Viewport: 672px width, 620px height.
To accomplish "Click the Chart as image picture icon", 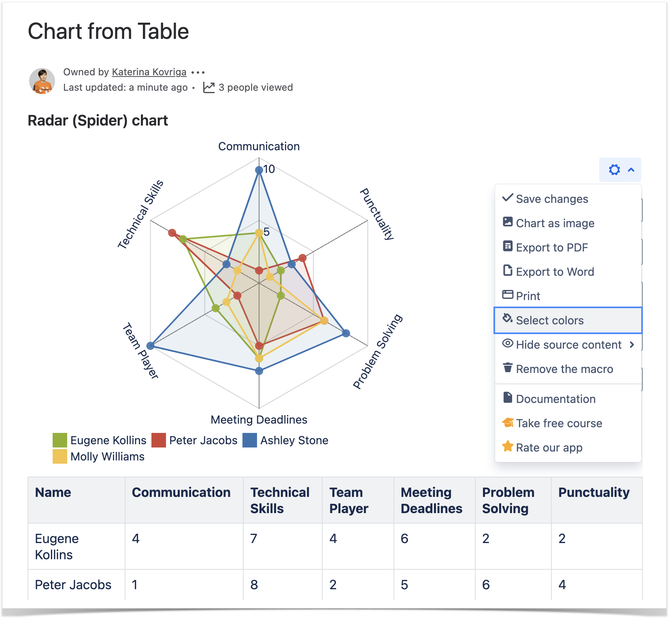I will [508, 222].
